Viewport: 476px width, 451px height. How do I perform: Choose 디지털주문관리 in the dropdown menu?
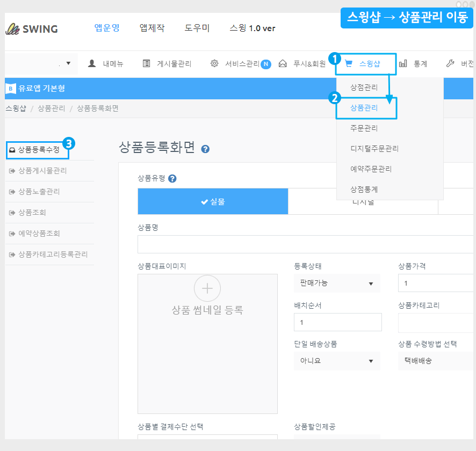(374, 149)
